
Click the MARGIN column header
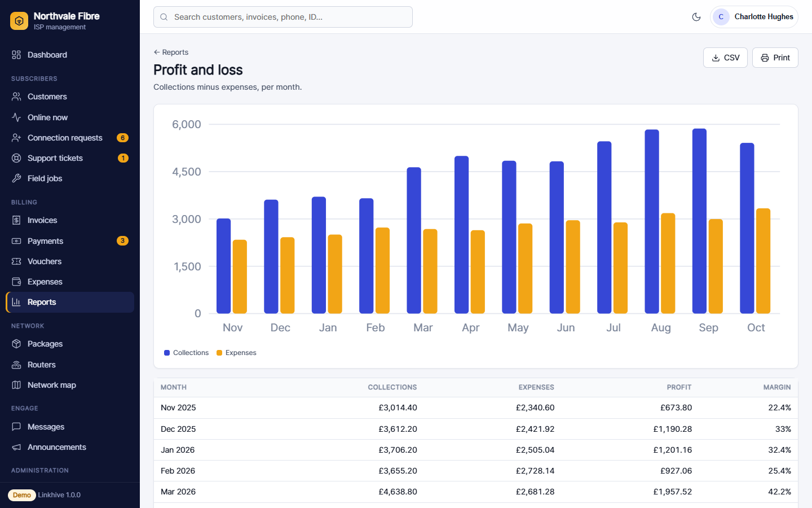click(x=777, y=387)
